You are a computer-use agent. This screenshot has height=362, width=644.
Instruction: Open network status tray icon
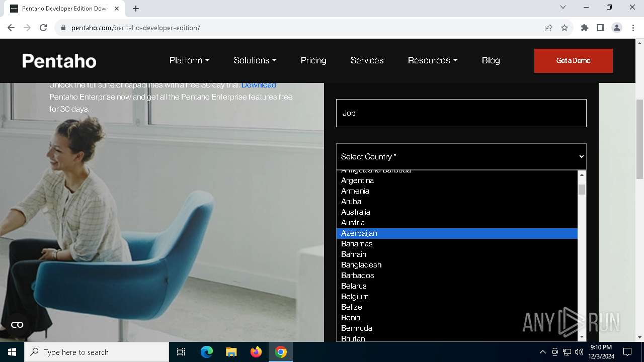[x=567, y=352]
